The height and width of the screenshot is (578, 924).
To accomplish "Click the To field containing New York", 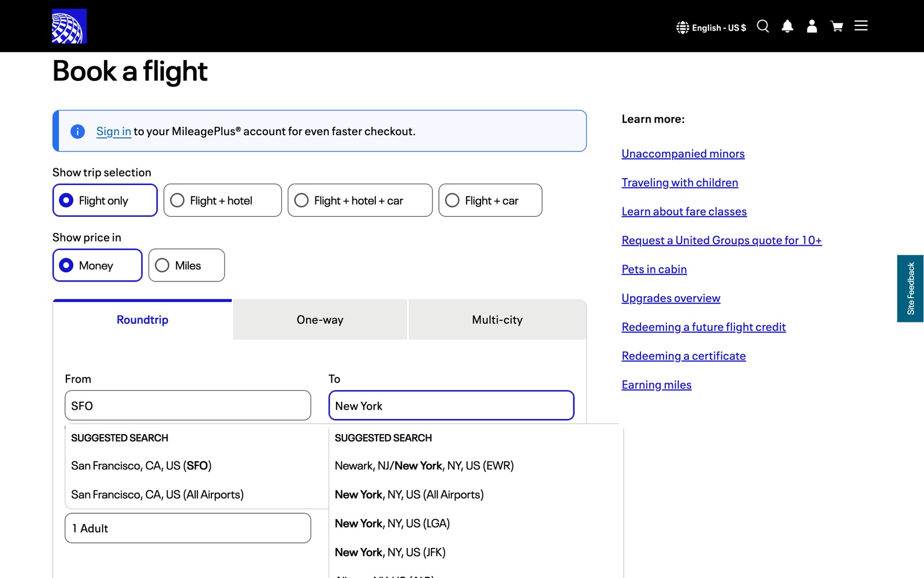I will (x=451, y=406).
